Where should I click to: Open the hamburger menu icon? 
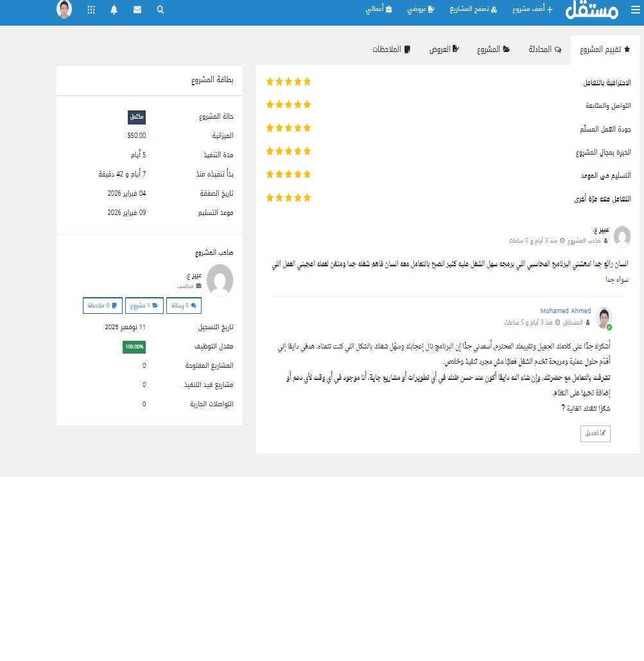[635, 10]
